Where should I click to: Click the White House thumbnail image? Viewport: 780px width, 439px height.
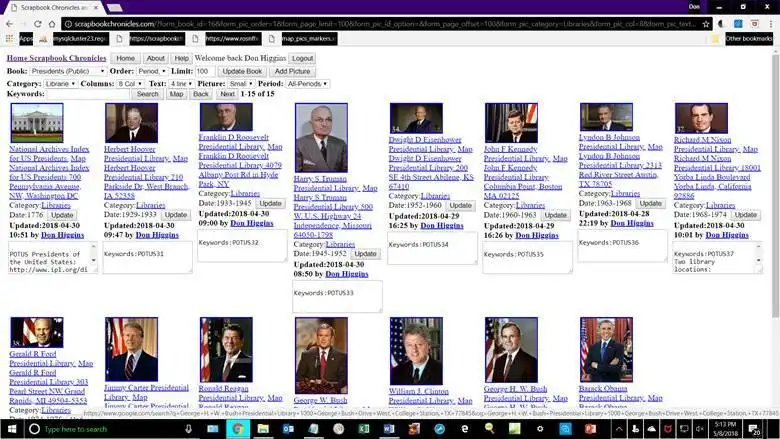[37, 123]
